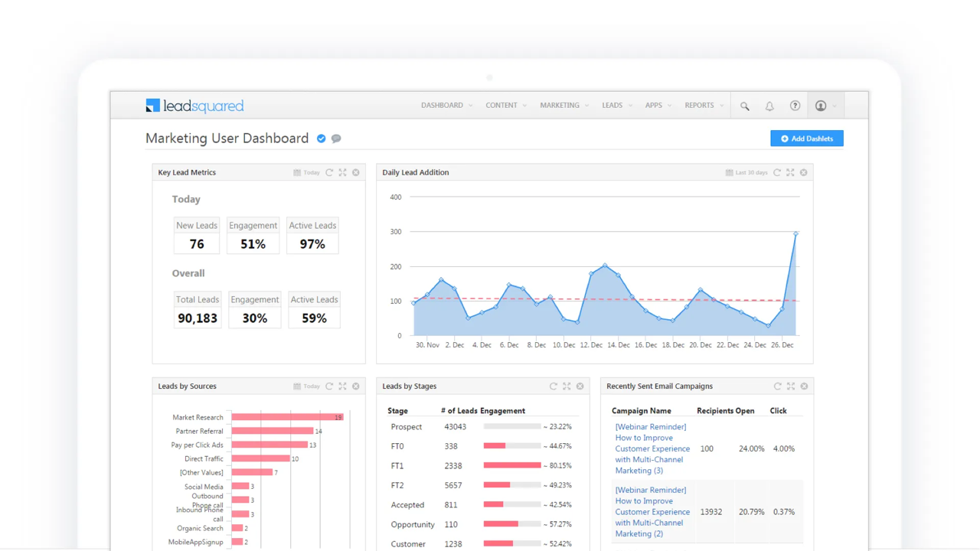Change Last 30 days range filter
The image size is (980, 551).
(x=751, y=173)
